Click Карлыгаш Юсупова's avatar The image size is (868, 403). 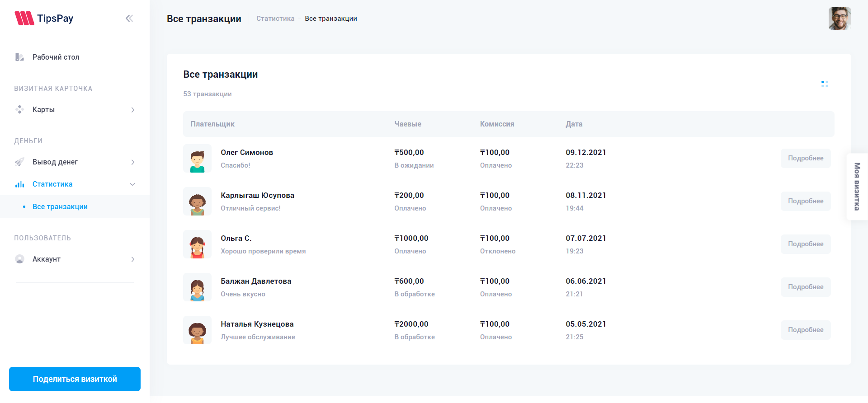click(x=197, y=201)
